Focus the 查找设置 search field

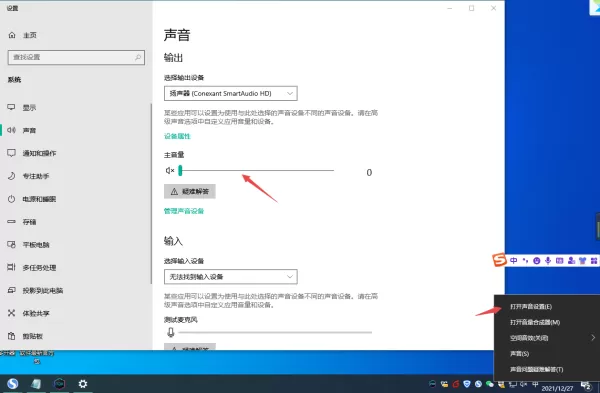tap(76, 57)
